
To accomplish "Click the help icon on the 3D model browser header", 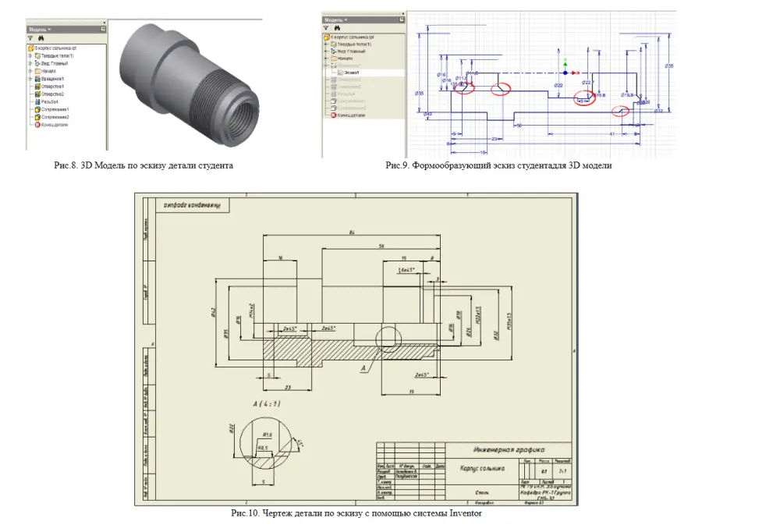I will 103,30.
